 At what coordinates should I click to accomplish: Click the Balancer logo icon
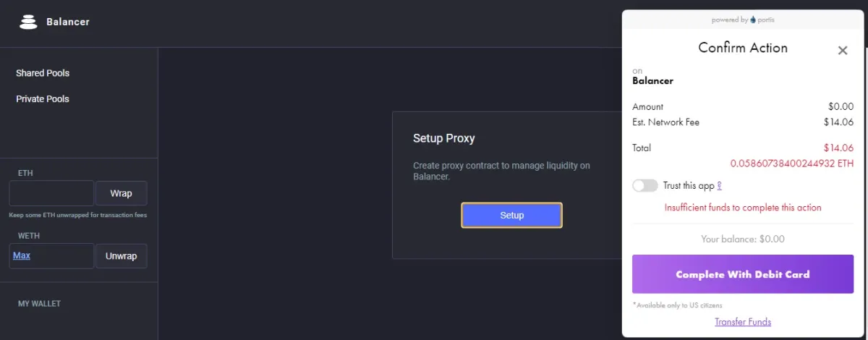click(x=28, y=22)
